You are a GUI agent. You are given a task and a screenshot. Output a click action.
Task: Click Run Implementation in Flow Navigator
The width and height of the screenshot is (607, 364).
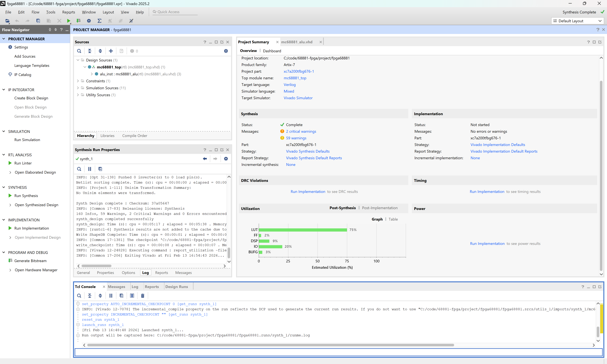[x=31, y=228]
